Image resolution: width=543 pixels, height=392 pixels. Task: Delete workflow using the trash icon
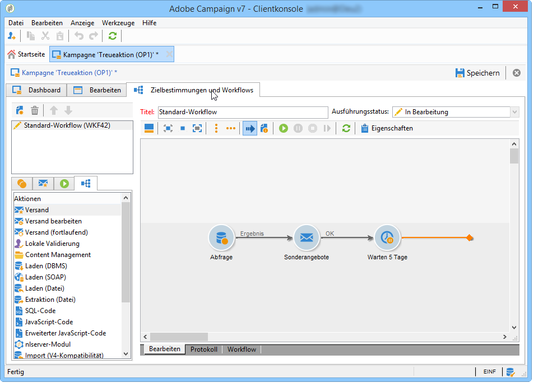35,110
